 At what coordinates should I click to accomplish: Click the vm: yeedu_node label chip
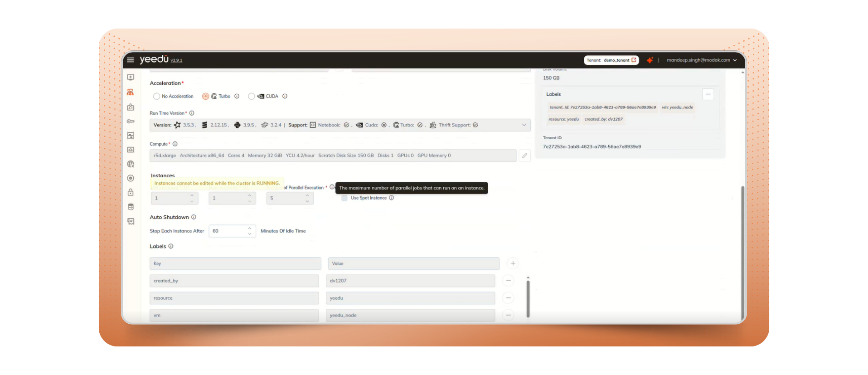point(677,107)
